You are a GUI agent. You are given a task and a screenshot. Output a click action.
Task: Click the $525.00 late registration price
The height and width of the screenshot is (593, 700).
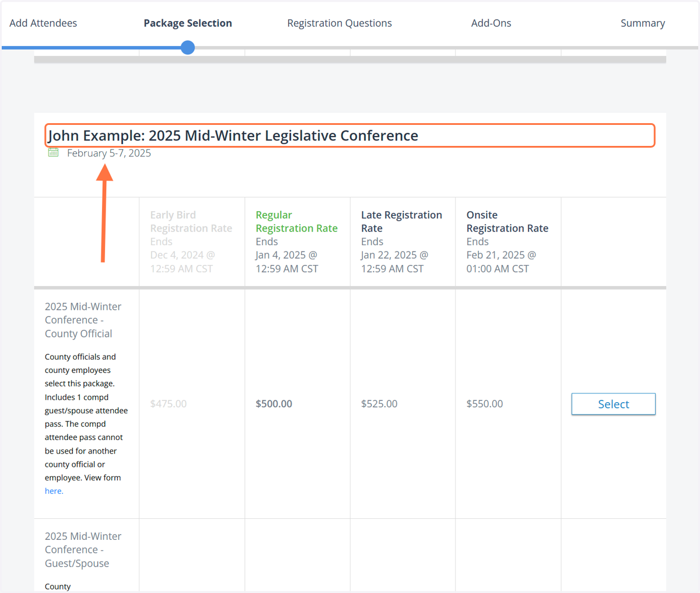click(x=379, y=404)
